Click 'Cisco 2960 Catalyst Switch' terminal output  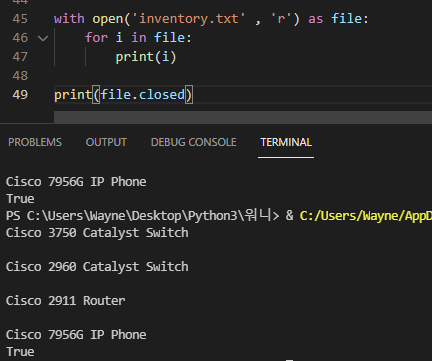[97, 267]
